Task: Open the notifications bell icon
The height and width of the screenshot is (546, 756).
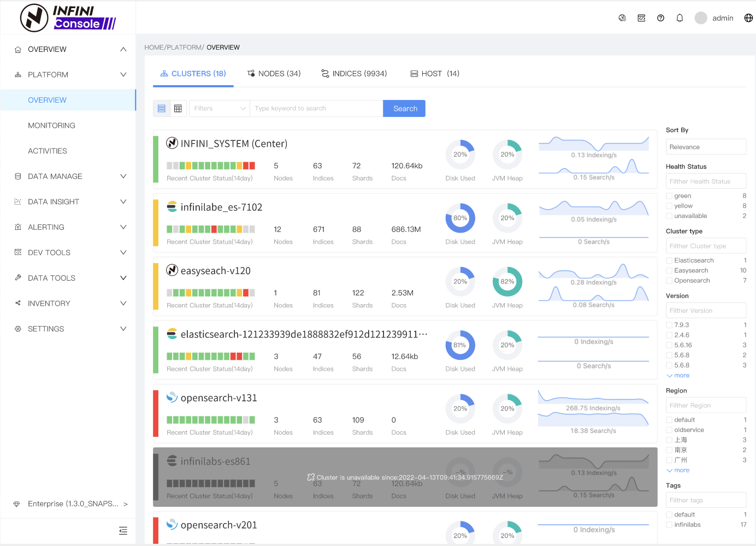Action: 680,18
